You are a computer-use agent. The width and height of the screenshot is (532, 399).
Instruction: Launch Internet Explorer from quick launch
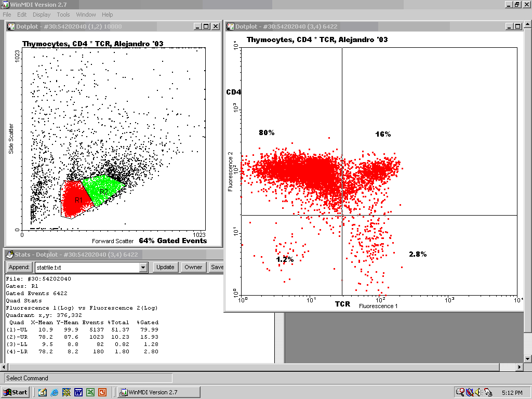click(55, 392)
